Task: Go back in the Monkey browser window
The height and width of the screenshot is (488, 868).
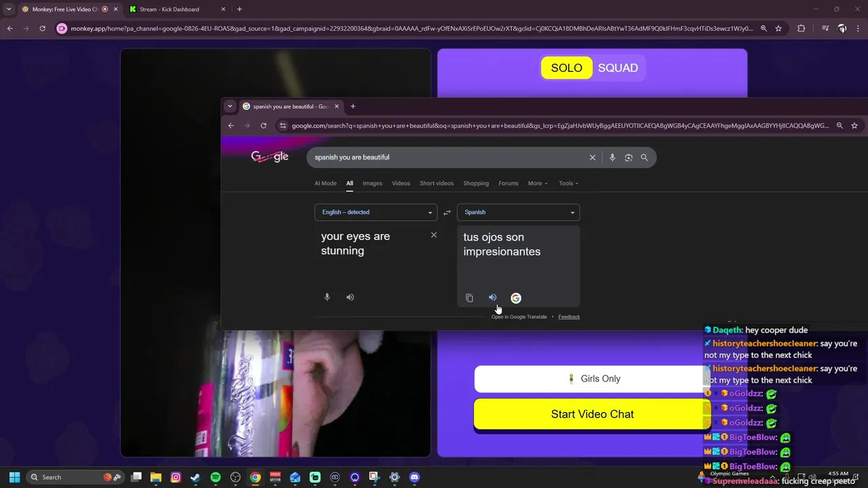Action: click(x=9, y=28)
